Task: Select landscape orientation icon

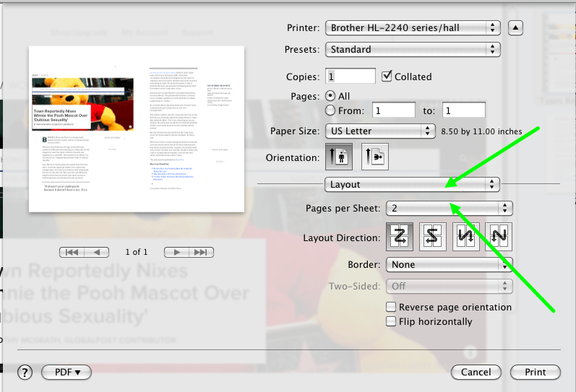Action: (374, 157)
